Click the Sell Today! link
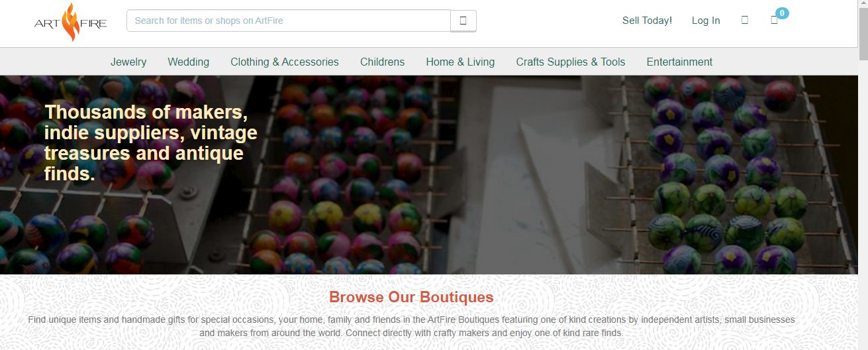868x350 pixels. tap(647, 21)
